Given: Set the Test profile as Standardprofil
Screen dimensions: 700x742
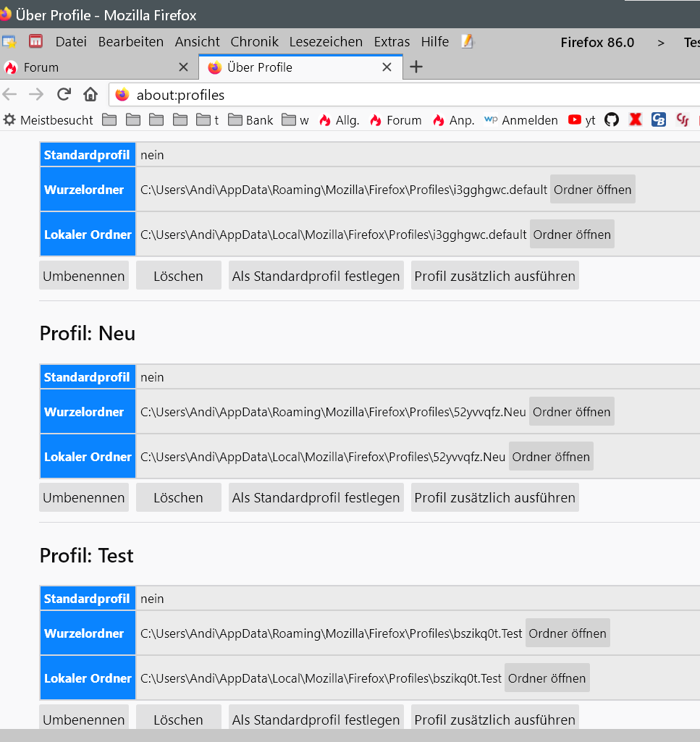Looking at the screenshot, I should click(316, 719).
